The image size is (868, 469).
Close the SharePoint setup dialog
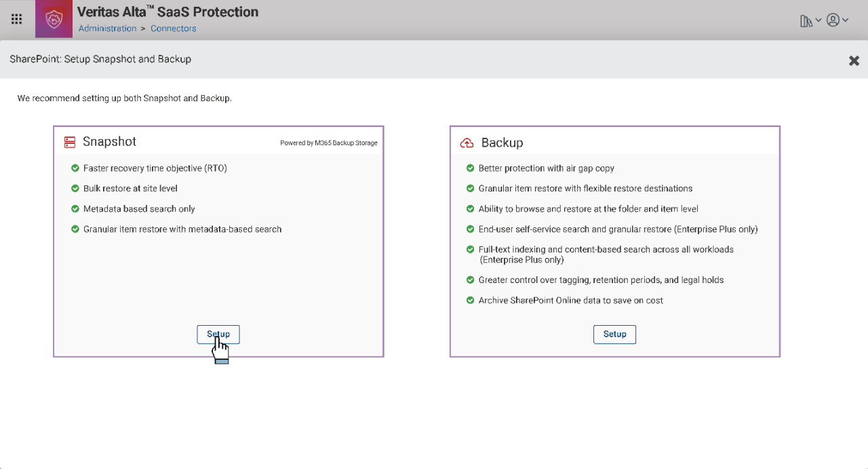[854, 60]
